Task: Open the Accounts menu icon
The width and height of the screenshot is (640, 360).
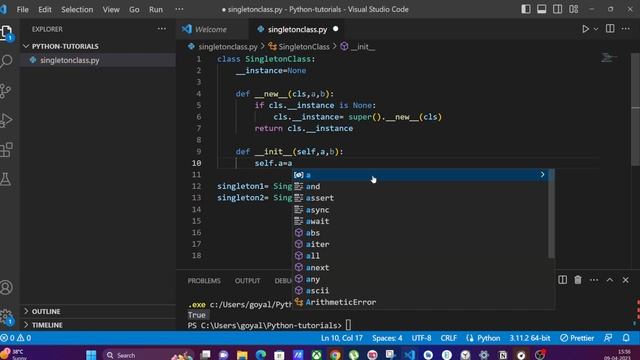Action: [x=6, y=288]
